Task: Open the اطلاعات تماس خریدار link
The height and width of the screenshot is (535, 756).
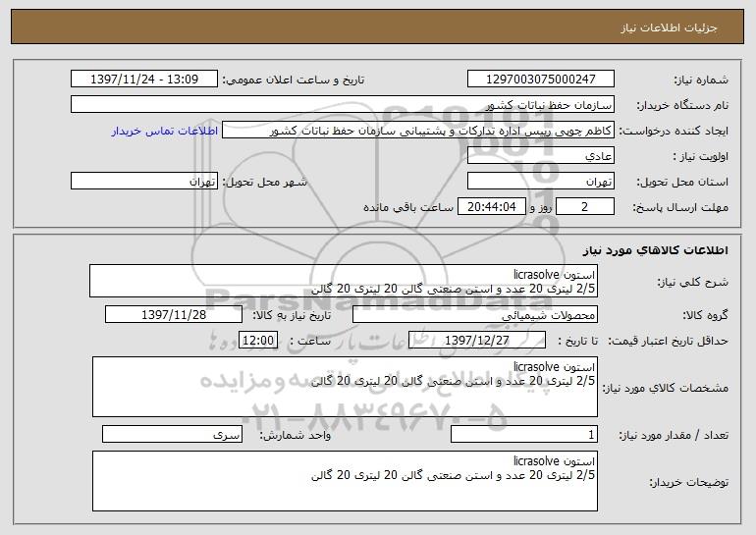Action: [164, 131]
